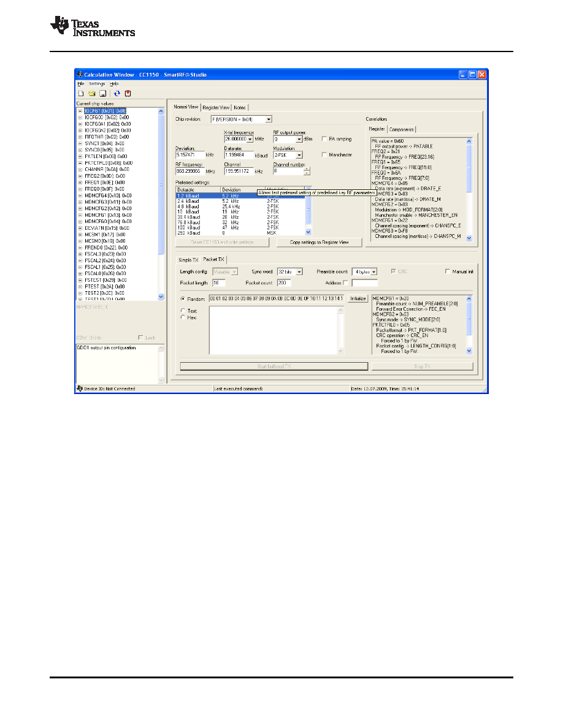Click the Start buffered TX button

(274, 366)
